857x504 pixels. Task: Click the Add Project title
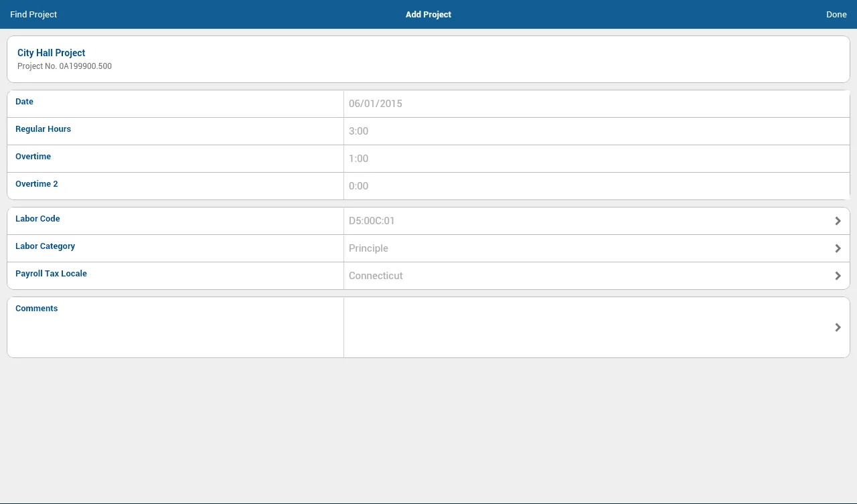428,14
